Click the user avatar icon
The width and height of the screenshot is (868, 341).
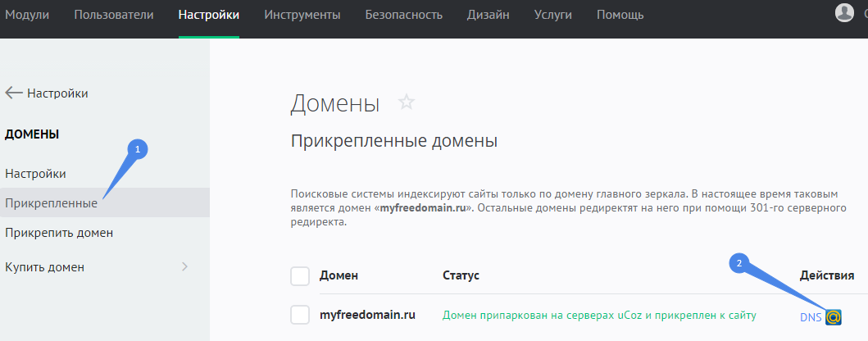[x=843, y=12]
